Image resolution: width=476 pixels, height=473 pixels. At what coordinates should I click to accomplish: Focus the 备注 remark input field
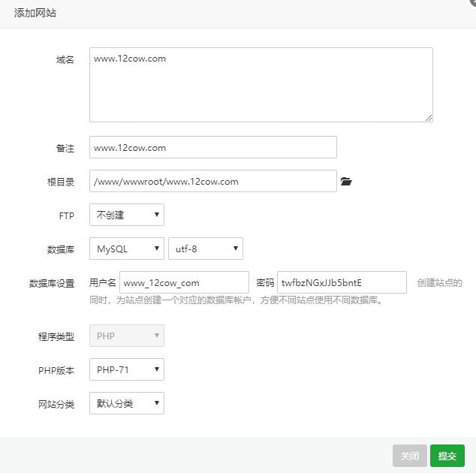pyautogui.click(x=212, y=147)
